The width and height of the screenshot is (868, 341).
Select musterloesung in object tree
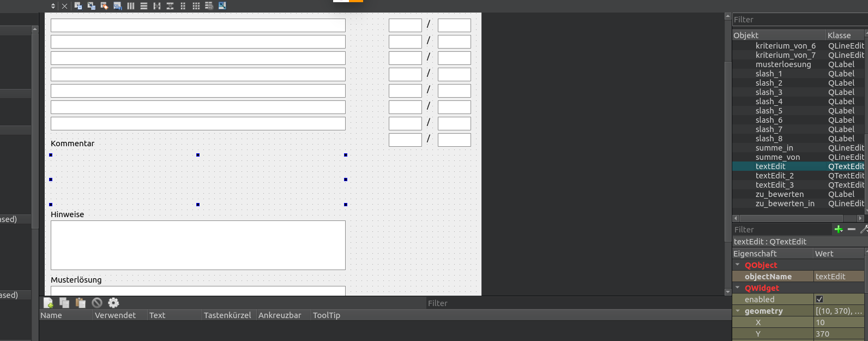[x=783, y=64]
